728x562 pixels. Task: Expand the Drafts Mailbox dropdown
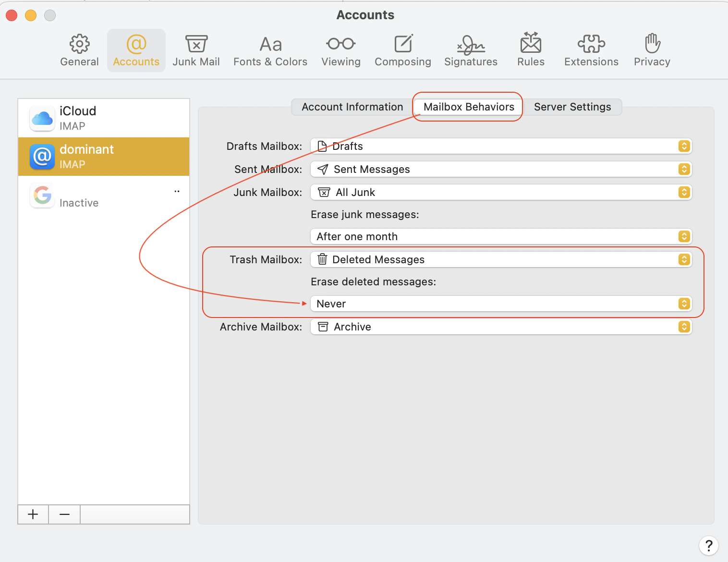pos(501,146)
